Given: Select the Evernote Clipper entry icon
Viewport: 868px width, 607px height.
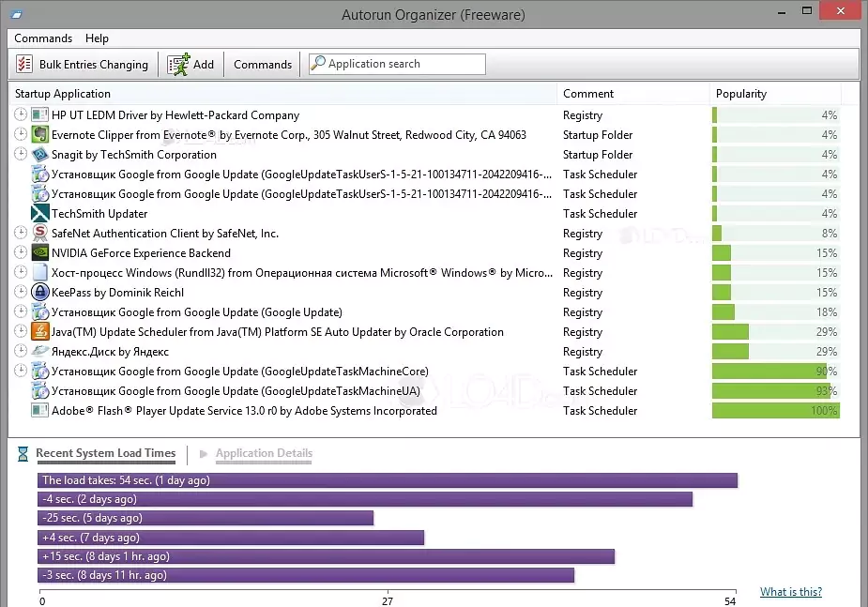Looking at the screenshot, I should pos(38,134).
